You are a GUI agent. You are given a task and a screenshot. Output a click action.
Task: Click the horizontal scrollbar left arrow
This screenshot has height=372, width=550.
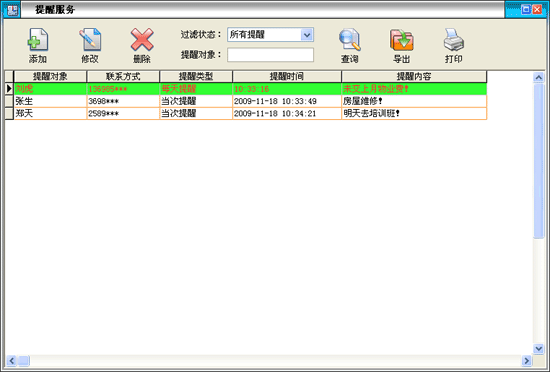click(x=12, y=360)
